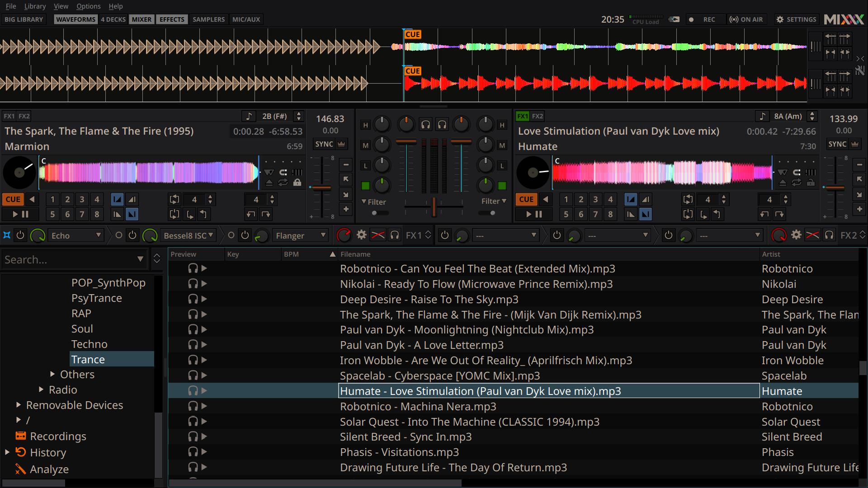Image resolution: width=868 pixels, height=488 pixels.
Task: Open the Help menu
Action: click(x=116, y=6)
